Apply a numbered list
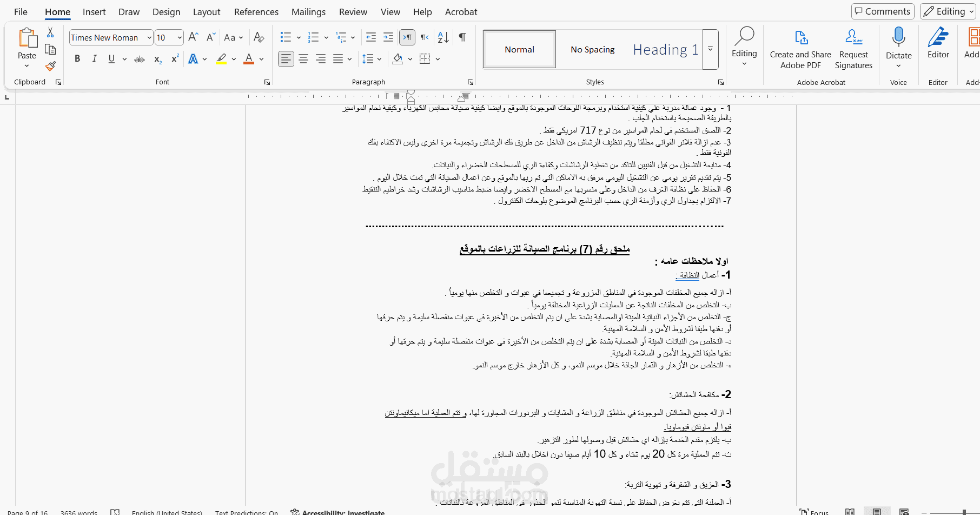This screenshot has width=980, height=515. click(x=313, y=37)
